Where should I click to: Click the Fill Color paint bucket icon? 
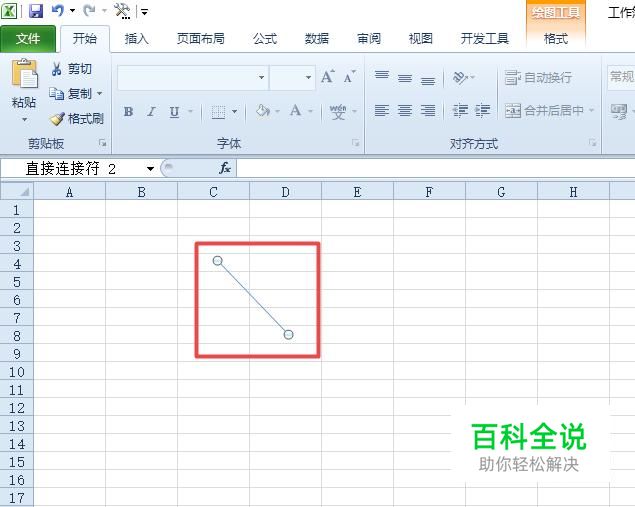pos(263,110)
